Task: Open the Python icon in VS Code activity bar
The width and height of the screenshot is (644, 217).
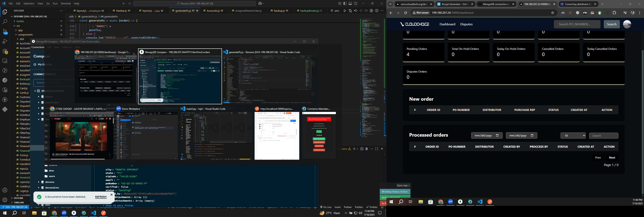Action: 5,109
